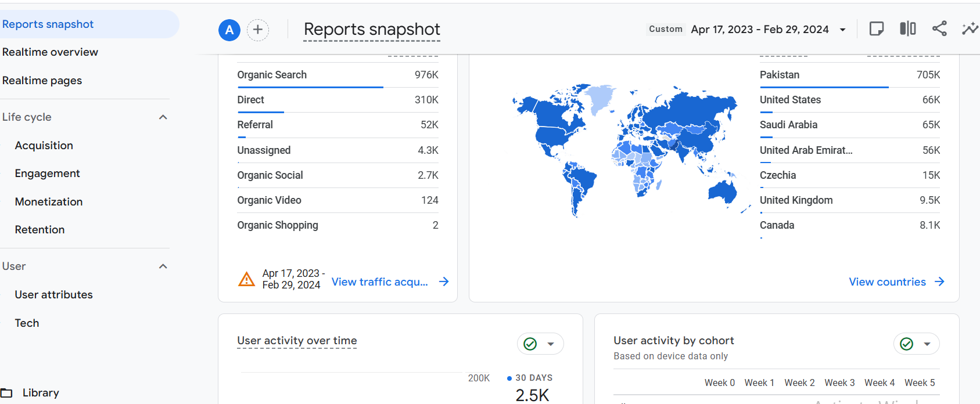
Task: Click the United Arab Emirates row
Action: coord(850,150)
